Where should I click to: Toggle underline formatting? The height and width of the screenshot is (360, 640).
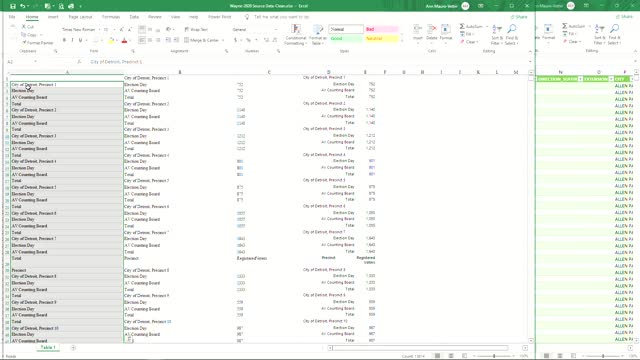click(x=80, y=40)
